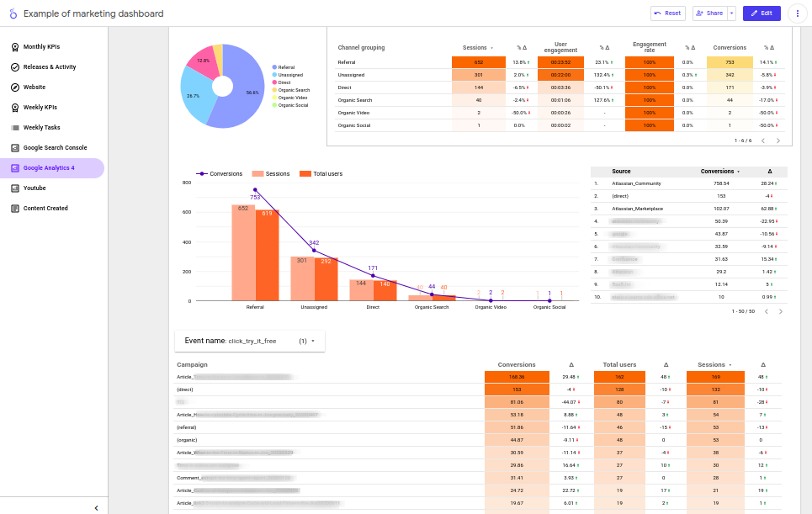Image resolution: width=812 pixels, height=514 pixels.
Task: Open the Releases & Activity checkmark icon
Action: (x=15, y=66)
